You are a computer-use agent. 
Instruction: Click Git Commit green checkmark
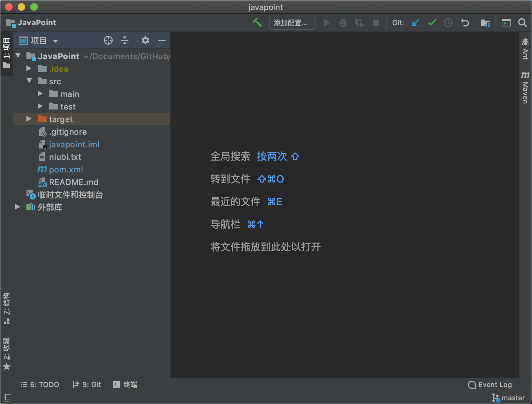432,23
